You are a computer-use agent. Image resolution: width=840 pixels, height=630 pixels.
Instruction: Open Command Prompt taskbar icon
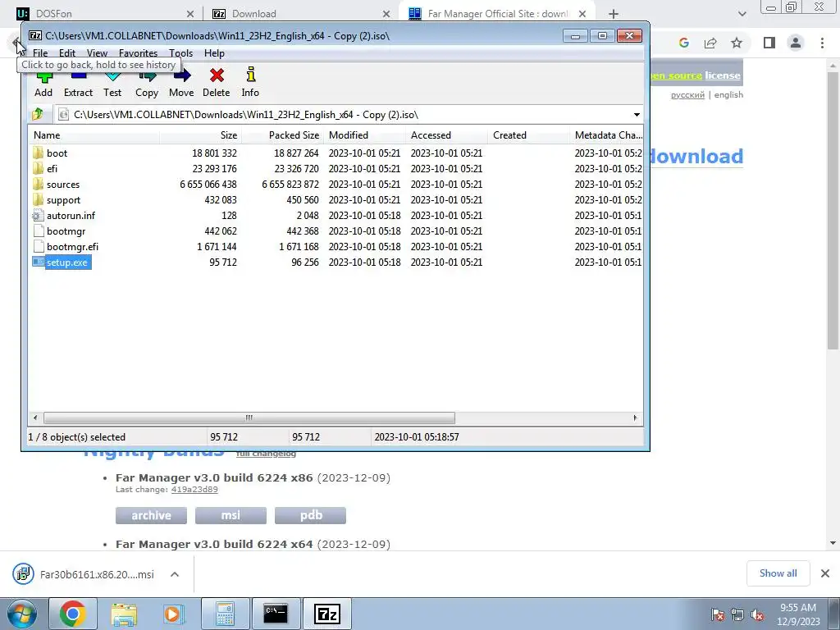click(276, 614)
